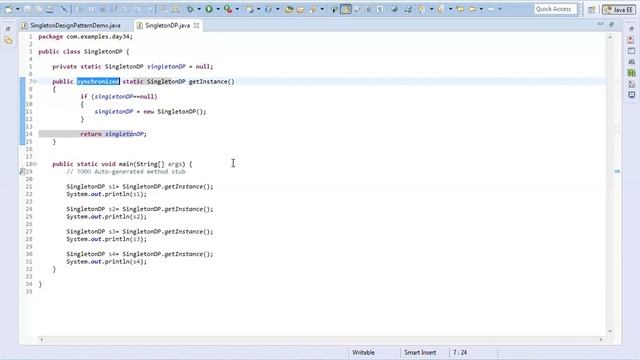The image size is (640, 360).
Task: Click the Writable status bar entry
Action: pos(363,352)
